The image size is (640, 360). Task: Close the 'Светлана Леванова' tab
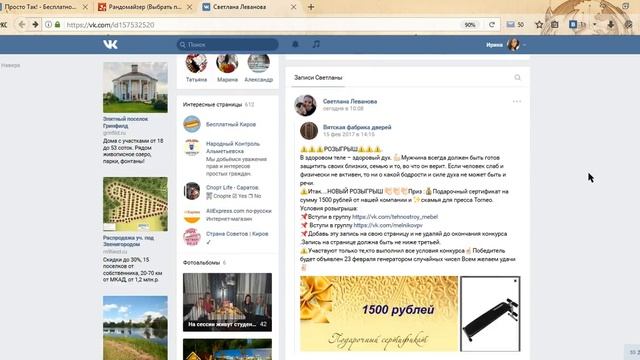click(x=293, y=7)
